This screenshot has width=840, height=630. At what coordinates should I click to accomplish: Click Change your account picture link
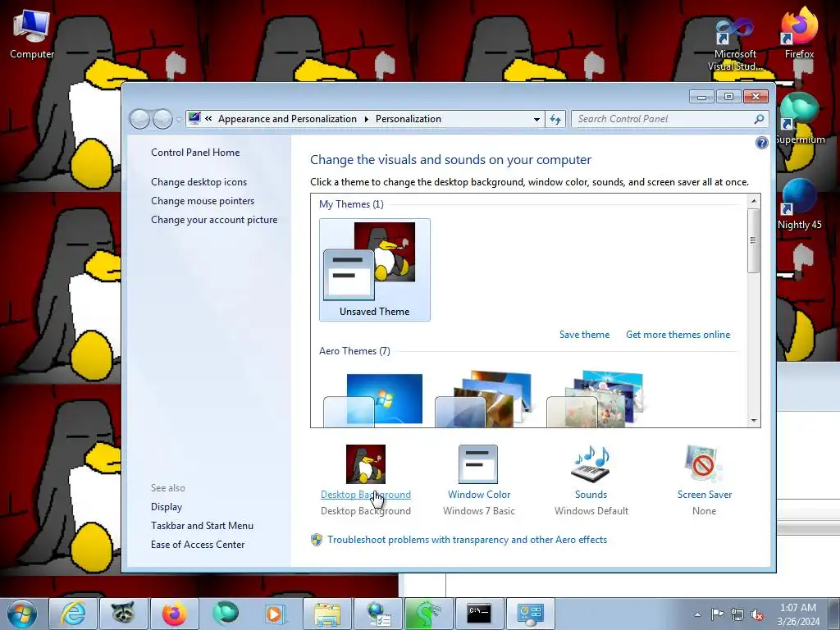click(x=214, y=220)
